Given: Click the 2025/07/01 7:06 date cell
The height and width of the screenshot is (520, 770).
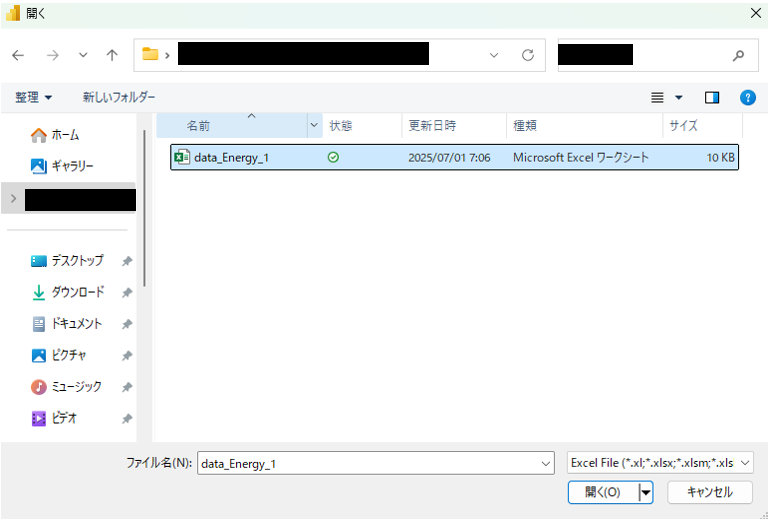Looking at the screenshot, I should tap(449, 158).
